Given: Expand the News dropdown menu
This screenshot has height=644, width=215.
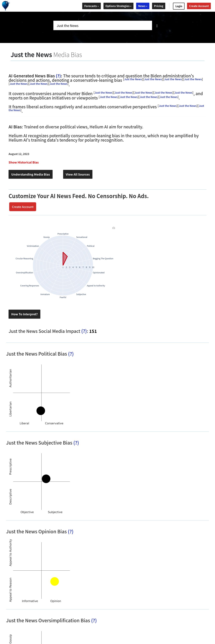Looking at the screenshot, I should click(x=142, y=6).
